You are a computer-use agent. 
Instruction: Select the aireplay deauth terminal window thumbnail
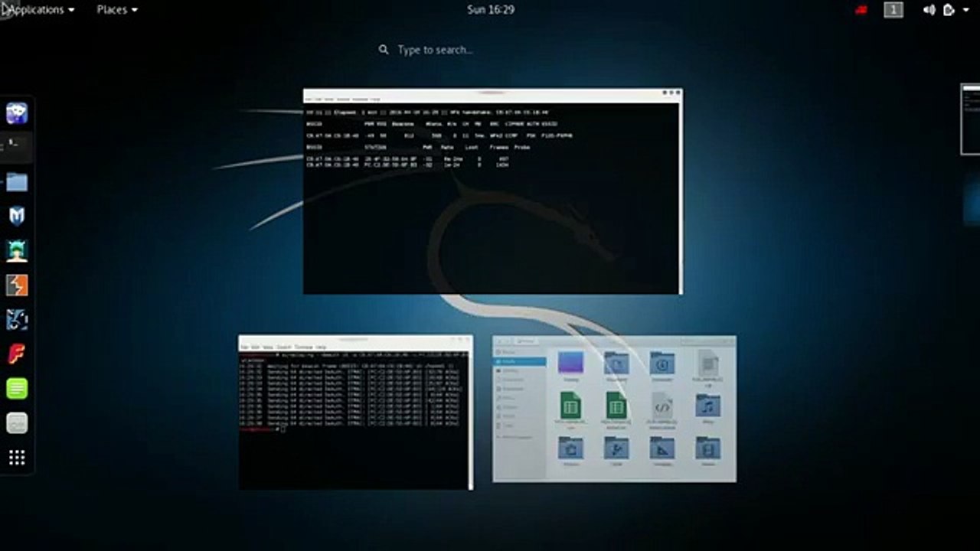(355, 412)
